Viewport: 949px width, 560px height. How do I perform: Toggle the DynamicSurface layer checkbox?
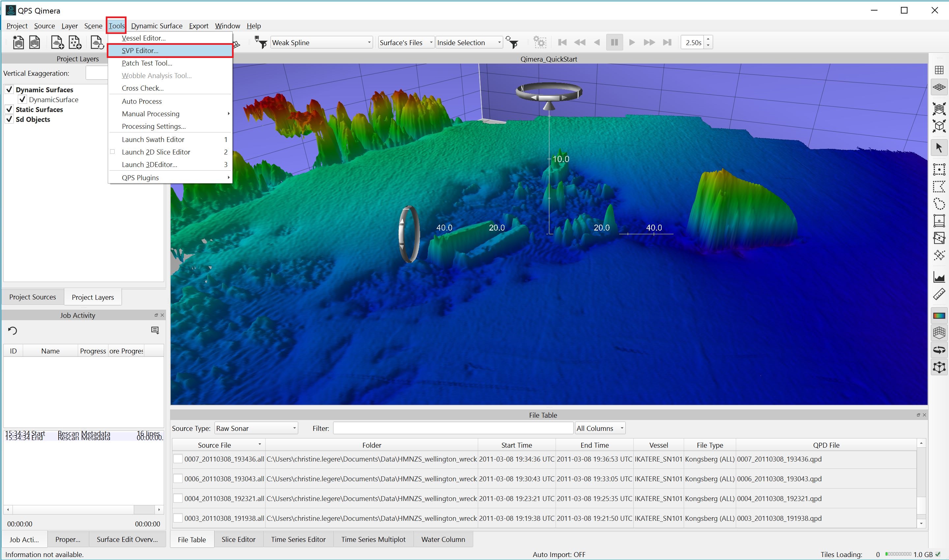23,99
